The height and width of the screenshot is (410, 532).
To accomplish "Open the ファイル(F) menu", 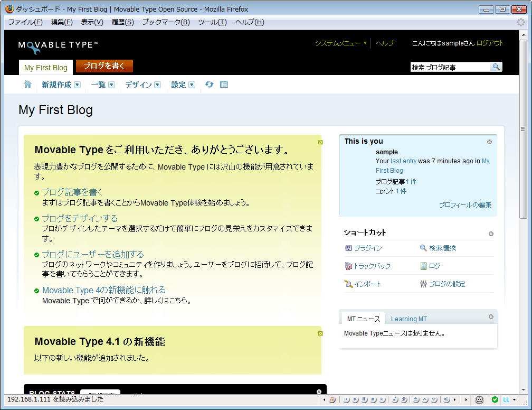I will coord(25,22).
